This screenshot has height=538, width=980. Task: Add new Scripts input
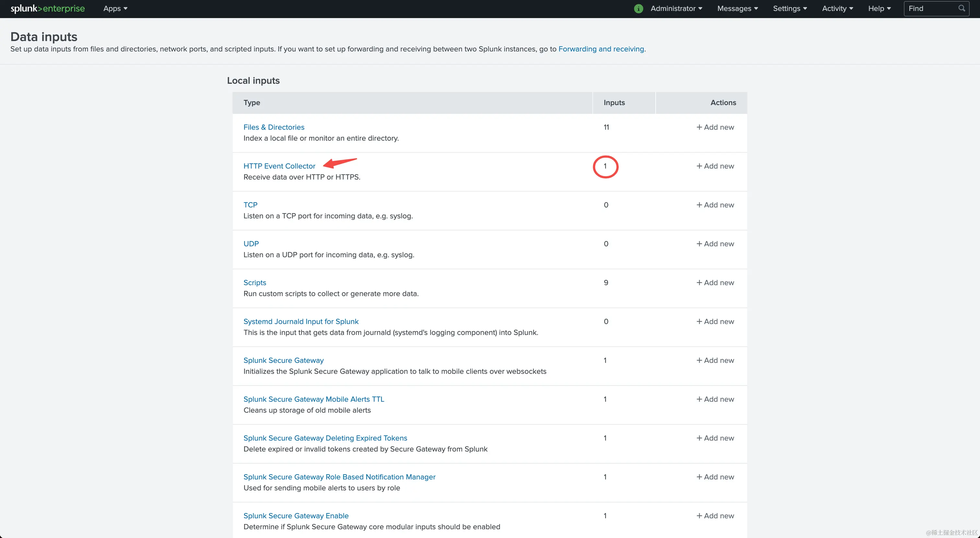coord(715,282)
